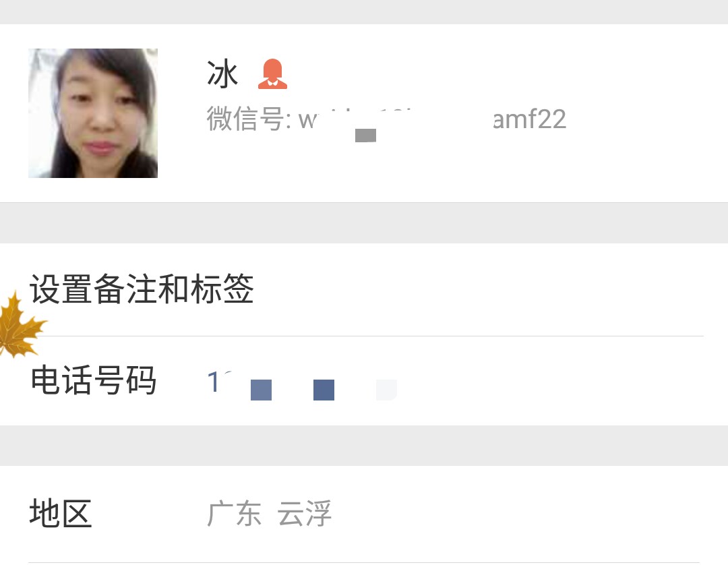
Task: Click the 电话号码 label
Action: tap(93, 380)
